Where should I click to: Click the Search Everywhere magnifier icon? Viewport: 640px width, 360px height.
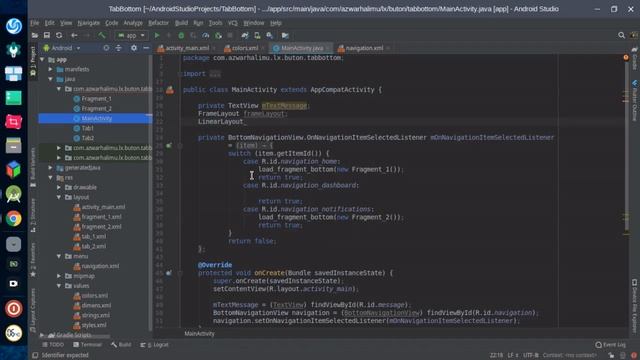click(x=621, y=36)
